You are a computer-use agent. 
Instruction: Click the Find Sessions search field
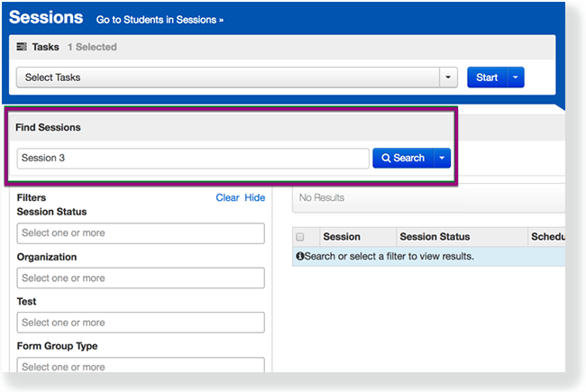coord(193,158)
